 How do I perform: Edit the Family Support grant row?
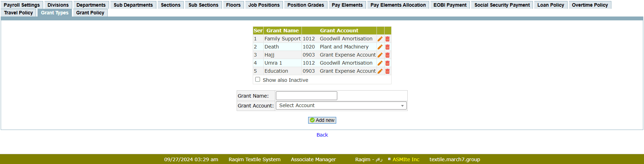[x=380, y=39]
